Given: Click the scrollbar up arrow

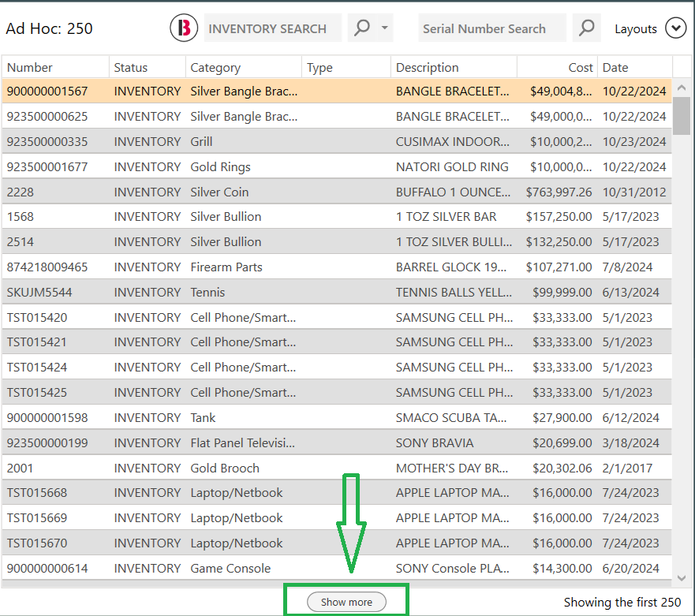Looking at the screenshot, I should (682, 88).
